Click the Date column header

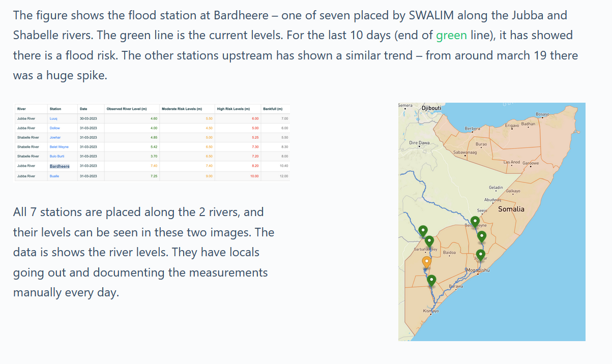click(x=83, y=109)
